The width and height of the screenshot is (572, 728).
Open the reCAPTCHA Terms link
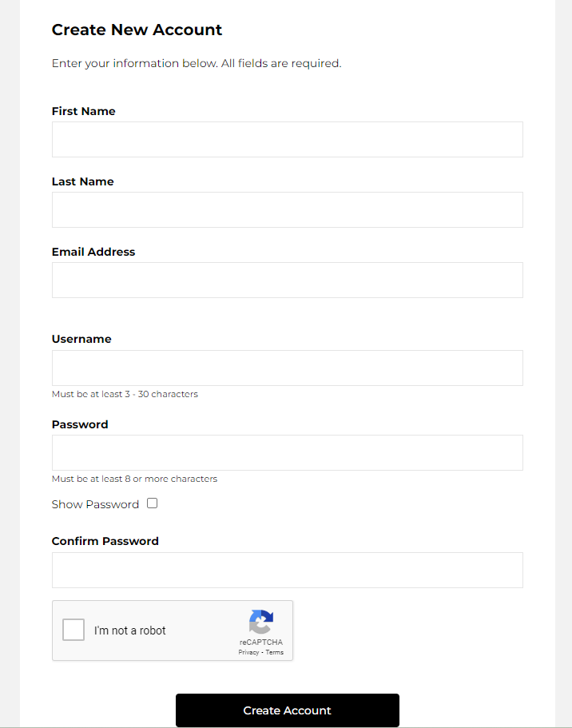(274, 652)
